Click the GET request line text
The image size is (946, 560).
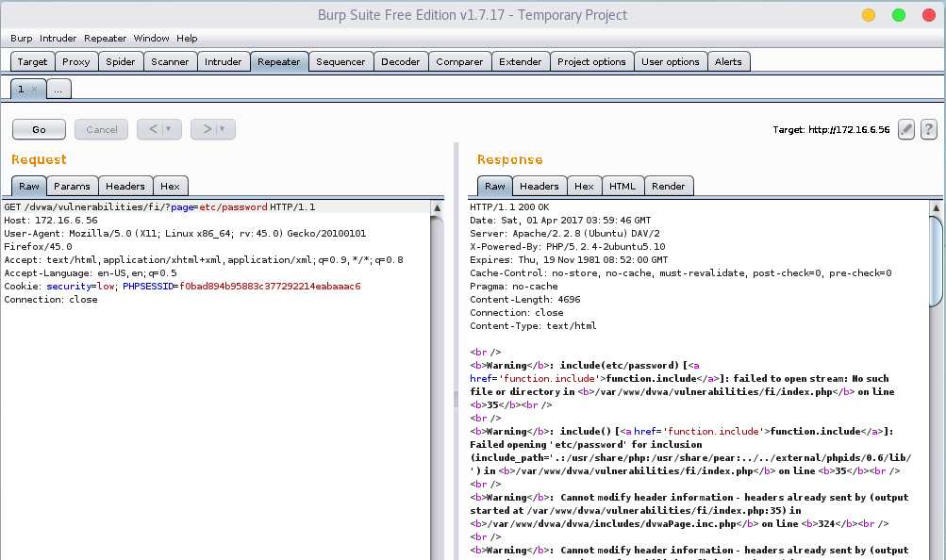(160, 206)
